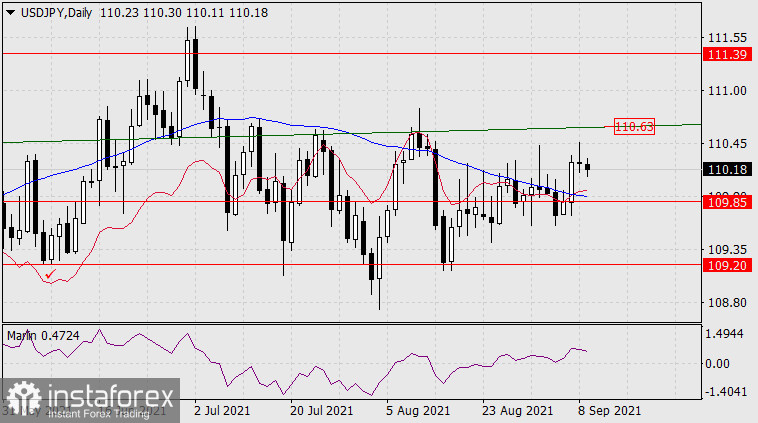Click the 109.20 red price label
This screenshot has height=423, width=758.
point(726,266)
